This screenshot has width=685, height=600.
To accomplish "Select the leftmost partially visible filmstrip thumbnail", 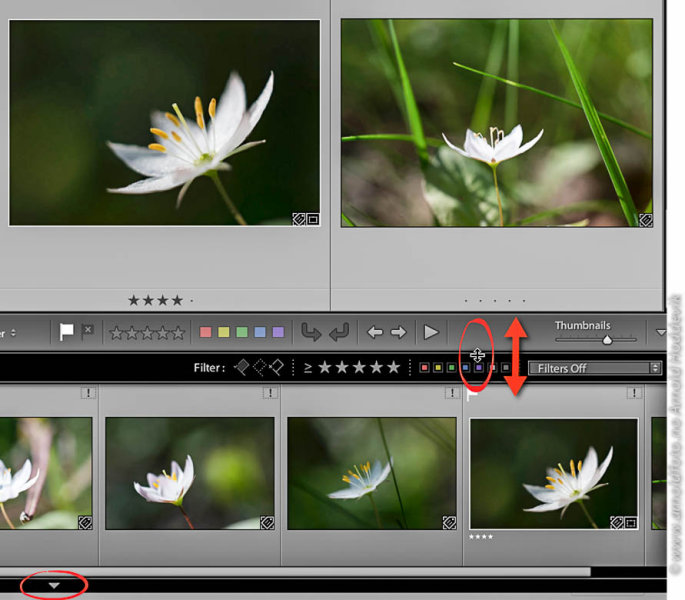I will 46,473.
